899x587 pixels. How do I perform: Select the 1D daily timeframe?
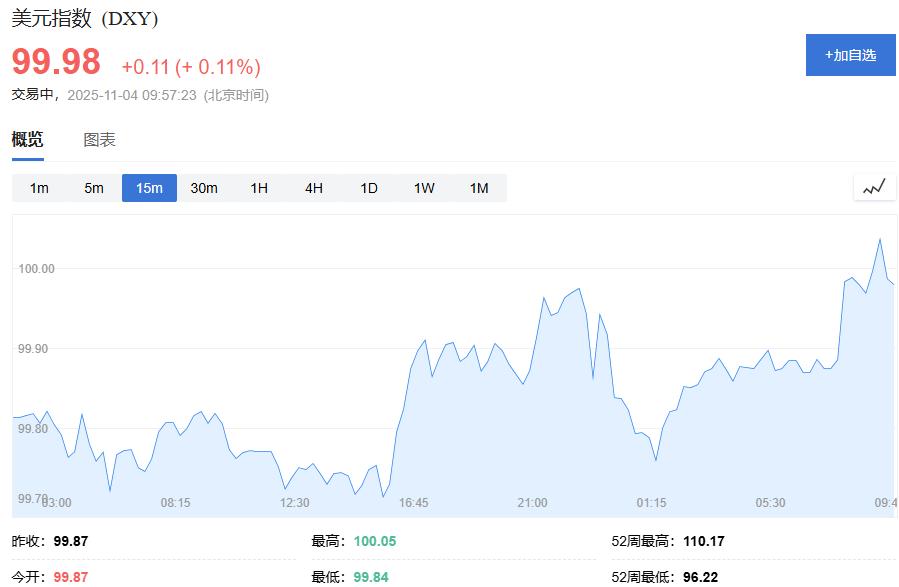pos(368,187)
